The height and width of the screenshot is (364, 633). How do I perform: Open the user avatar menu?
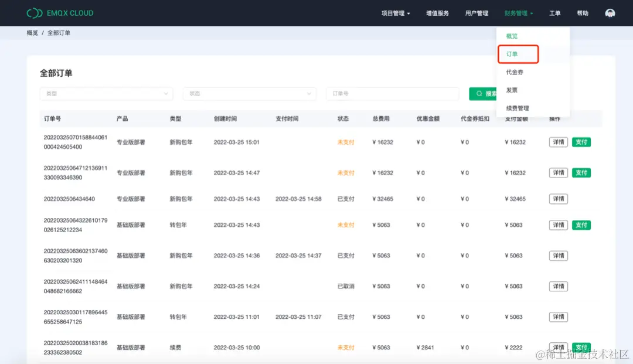click(610, 13)
